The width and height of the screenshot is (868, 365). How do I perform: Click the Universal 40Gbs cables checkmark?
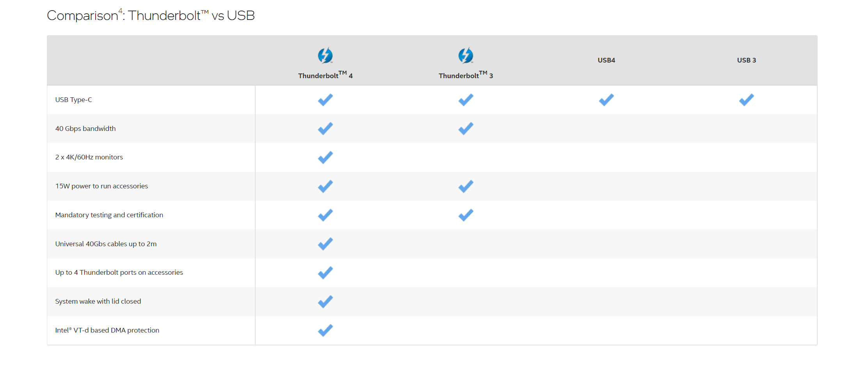tap(325, 244)
